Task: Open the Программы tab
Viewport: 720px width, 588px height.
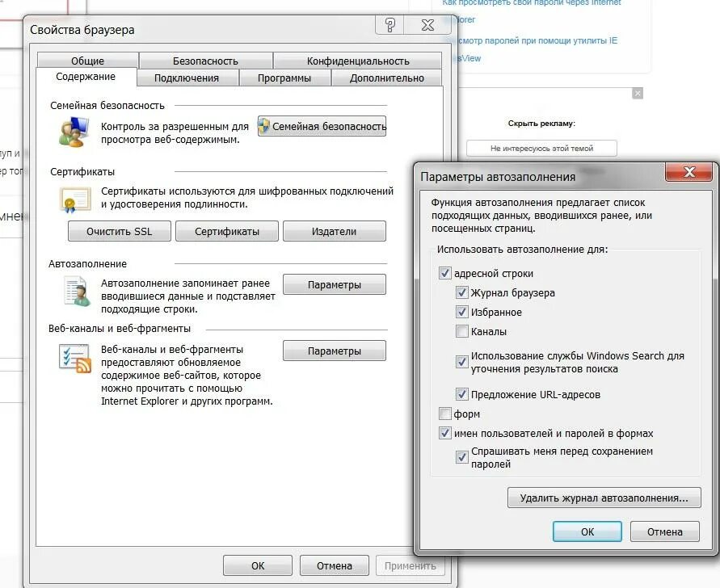Action: tap(284, 78)
